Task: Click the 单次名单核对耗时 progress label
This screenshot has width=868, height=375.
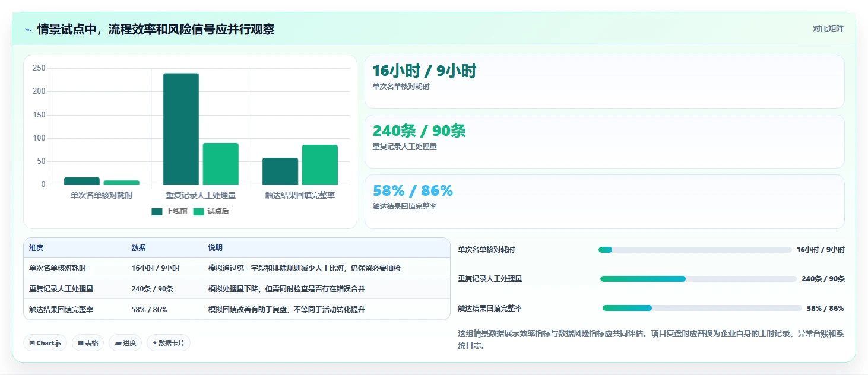Action: click(486, 250)
